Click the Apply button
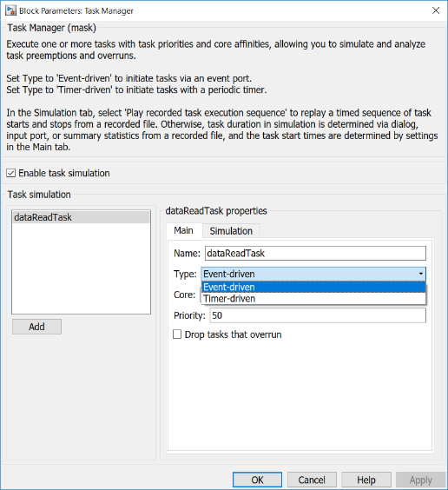Viewport: 448px width, 490px height. (x=421, y=480)
